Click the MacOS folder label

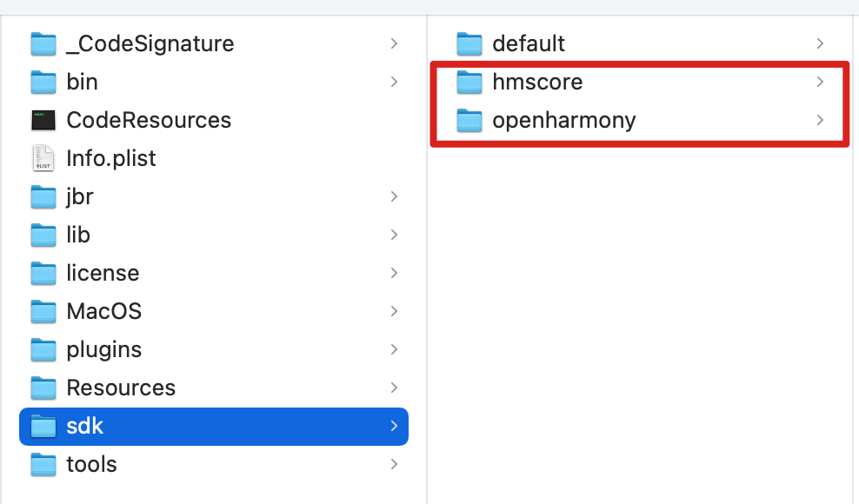(x=103, y=311)
